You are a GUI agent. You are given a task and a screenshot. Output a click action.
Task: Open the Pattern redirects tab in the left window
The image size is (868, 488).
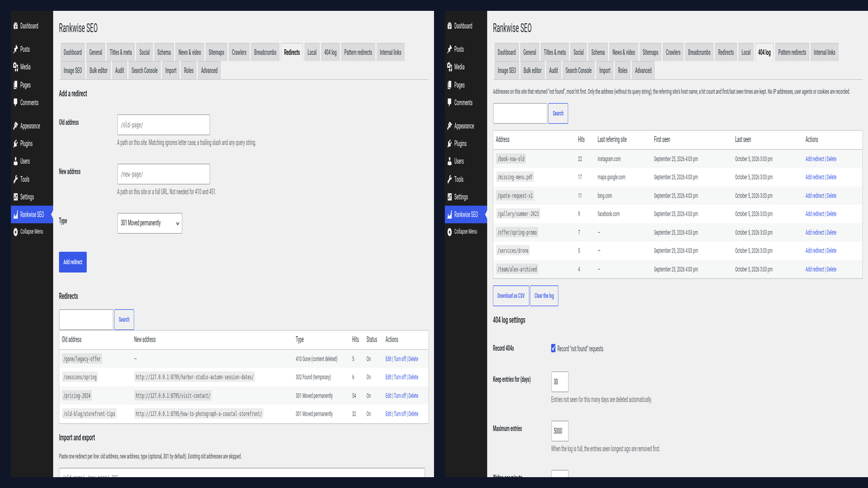[358, 53]
